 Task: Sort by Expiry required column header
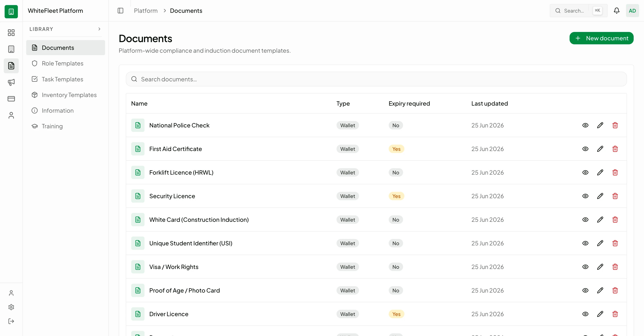[409, 103]
